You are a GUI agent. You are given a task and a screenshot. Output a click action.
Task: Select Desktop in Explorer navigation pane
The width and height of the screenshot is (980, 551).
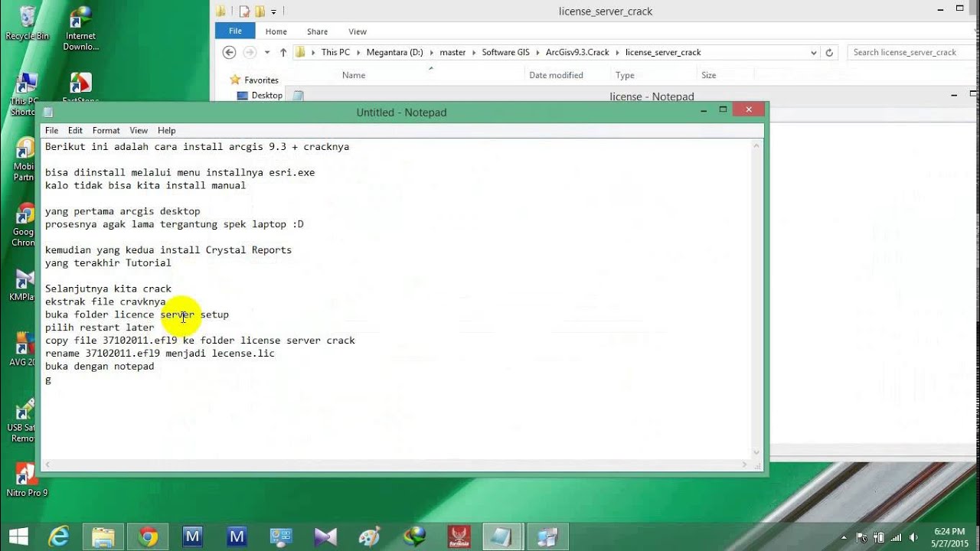pyautogui.click(x=266, y=95)
